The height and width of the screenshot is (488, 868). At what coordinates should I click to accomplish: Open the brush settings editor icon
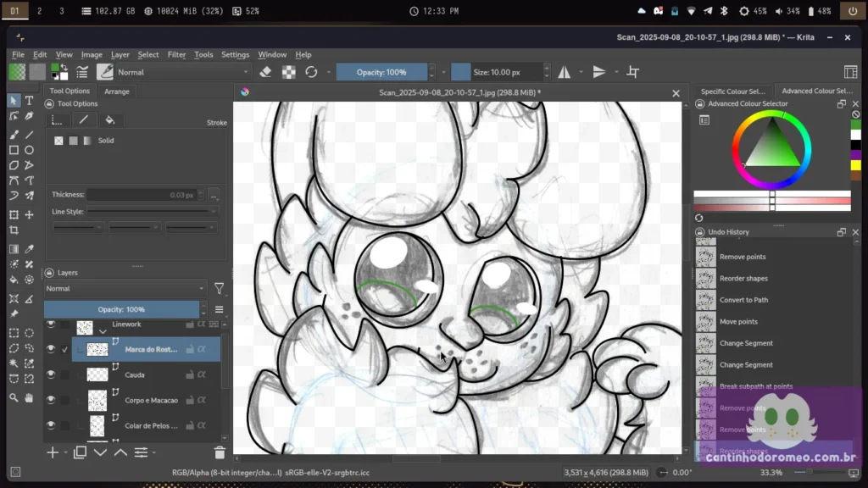click(82, 72)
